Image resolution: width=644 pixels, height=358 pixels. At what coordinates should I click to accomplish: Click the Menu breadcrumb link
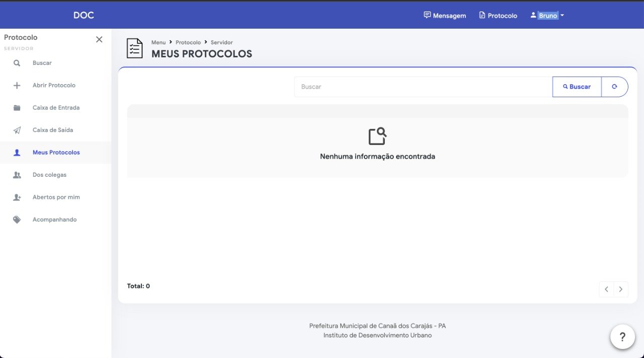(158, 42)
